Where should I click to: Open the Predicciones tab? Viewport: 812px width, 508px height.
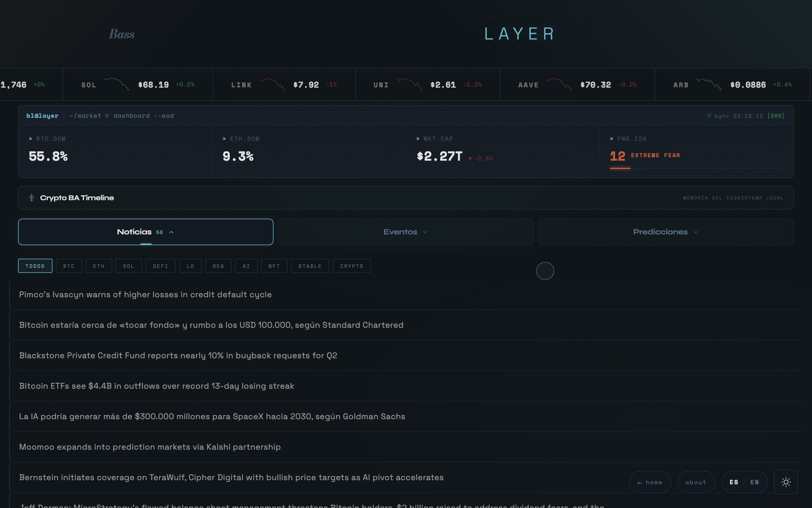pyautogui.click(x=666, y=232)
